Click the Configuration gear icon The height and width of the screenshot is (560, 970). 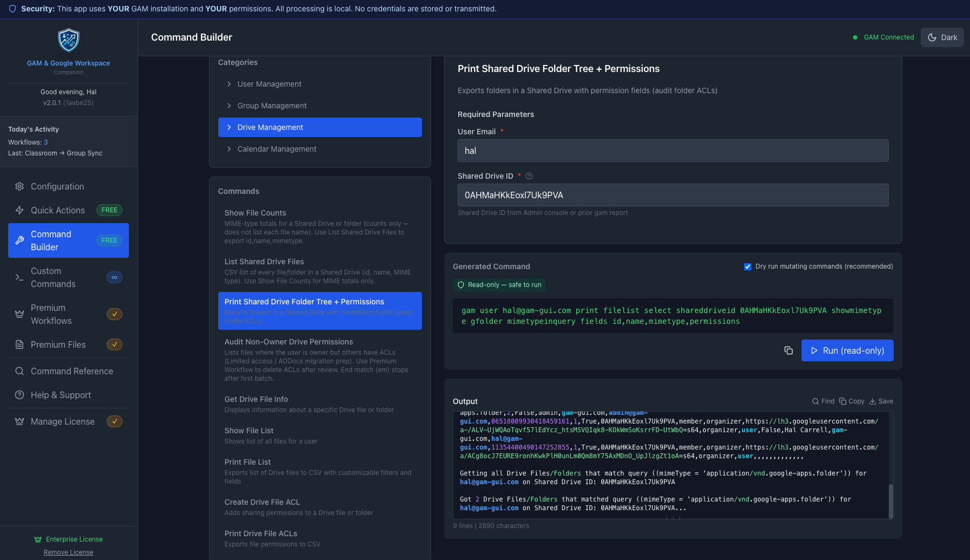(x=19, y=186)
